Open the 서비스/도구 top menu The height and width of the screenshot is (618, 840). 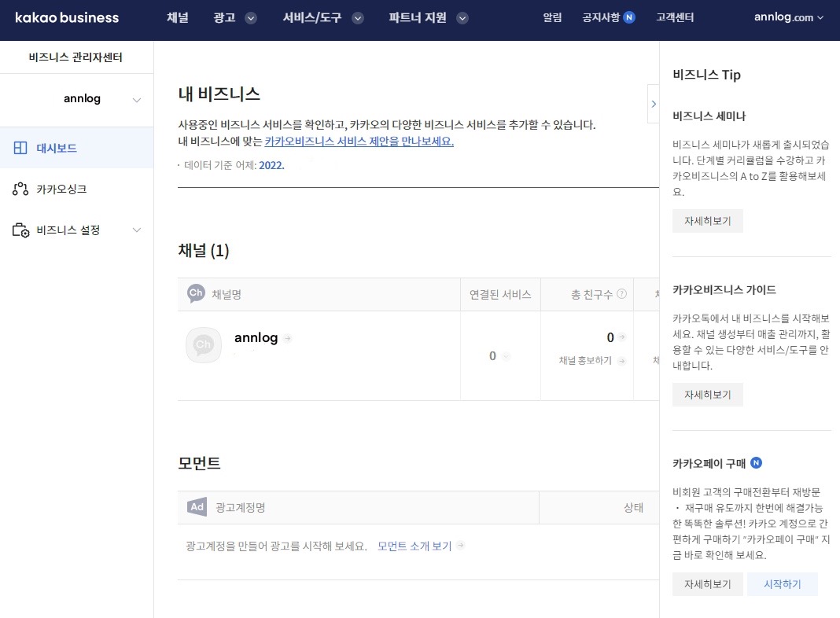311,17
